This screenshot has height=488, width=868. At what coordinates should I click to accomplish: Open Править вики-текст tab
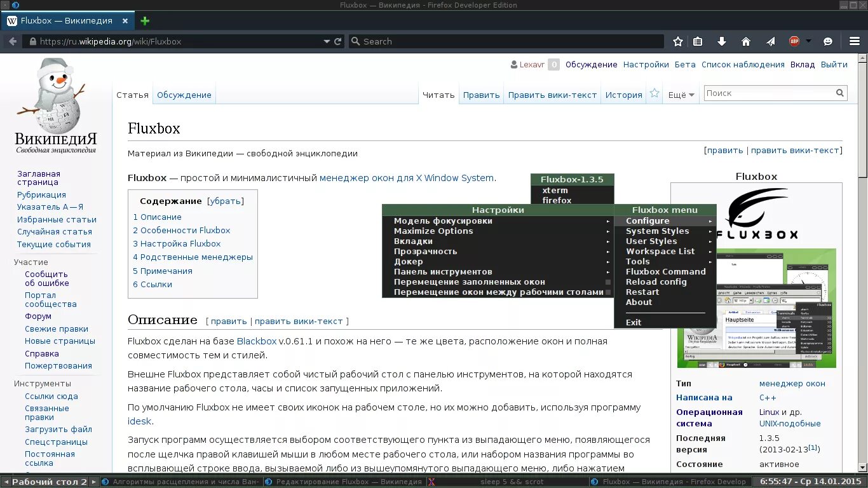point(552,95)
